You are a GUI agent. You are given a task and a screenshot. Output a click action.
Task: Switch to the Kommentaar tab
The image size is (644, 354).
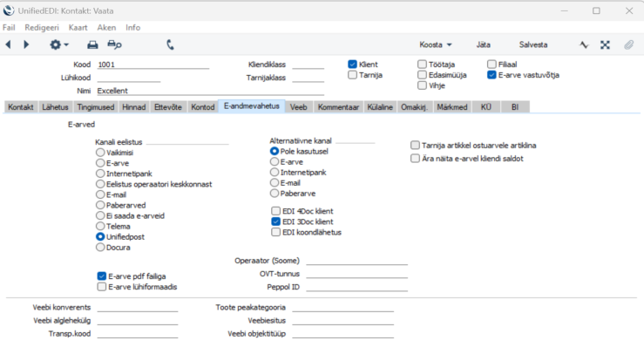(x=338, y=107)
